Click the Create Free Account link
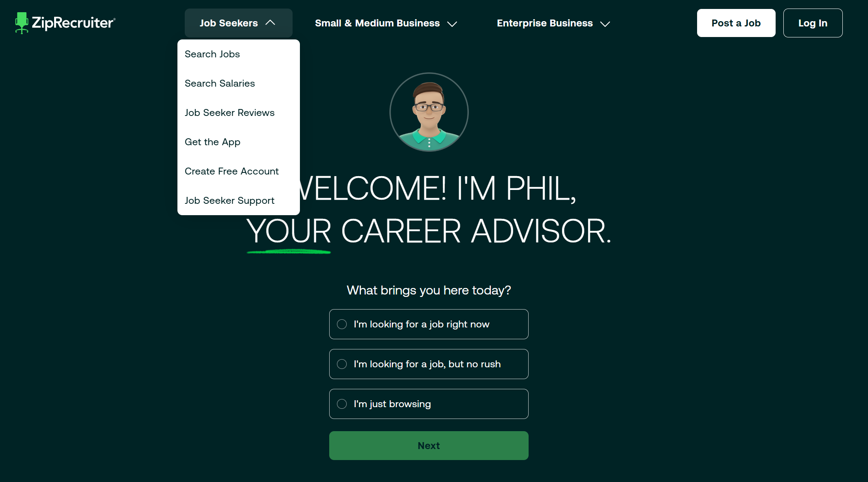 coord(232,172)
